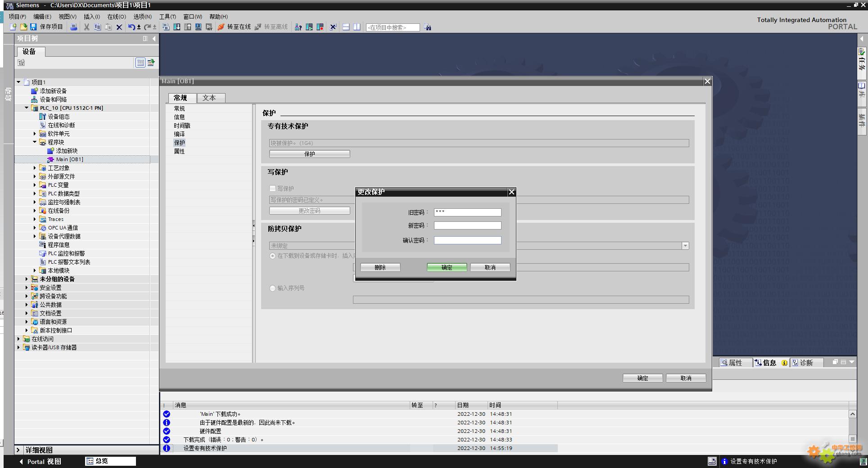Click the paste toolbar icon
The height and width of the screenshot is (468, 868).
pyautogui.click(x=108, y=27)
